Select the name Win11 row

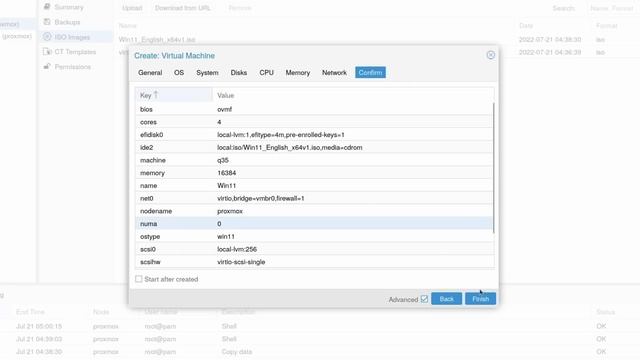(x=313, y=185)
